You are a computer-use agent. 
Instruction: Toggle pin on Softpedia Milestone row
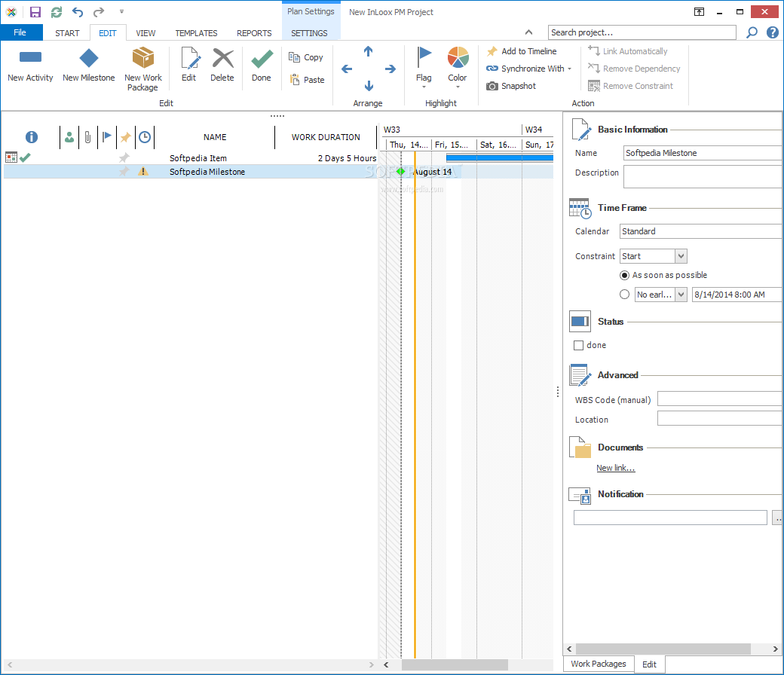coord(124,171)
